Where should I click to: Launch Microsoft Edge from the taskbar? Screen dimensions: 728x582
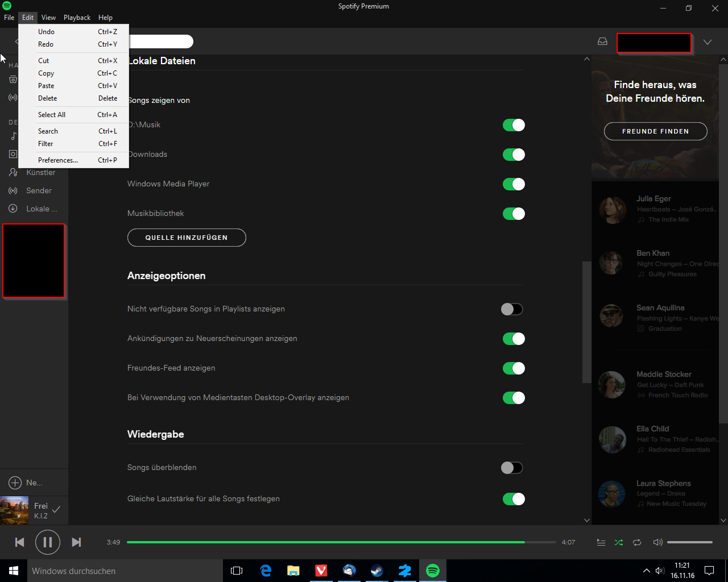[266, 571]
